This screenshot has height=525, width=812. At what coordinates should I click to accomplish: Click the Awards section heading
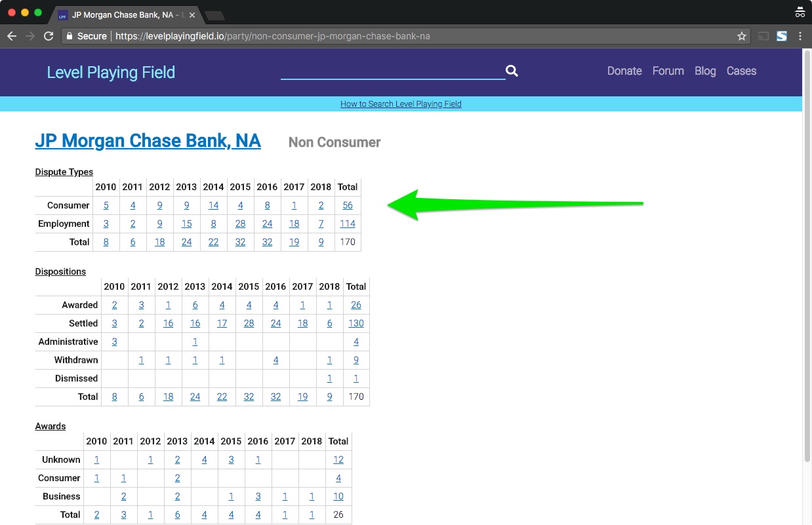[x=51, y=426]
